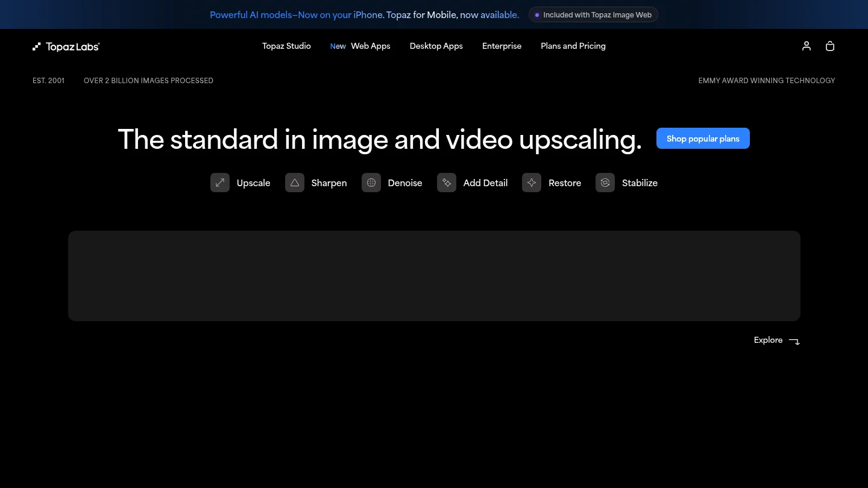The image size is (868, 488).
Task: Open the Web Apps menu
Action: tap(371, 46)
